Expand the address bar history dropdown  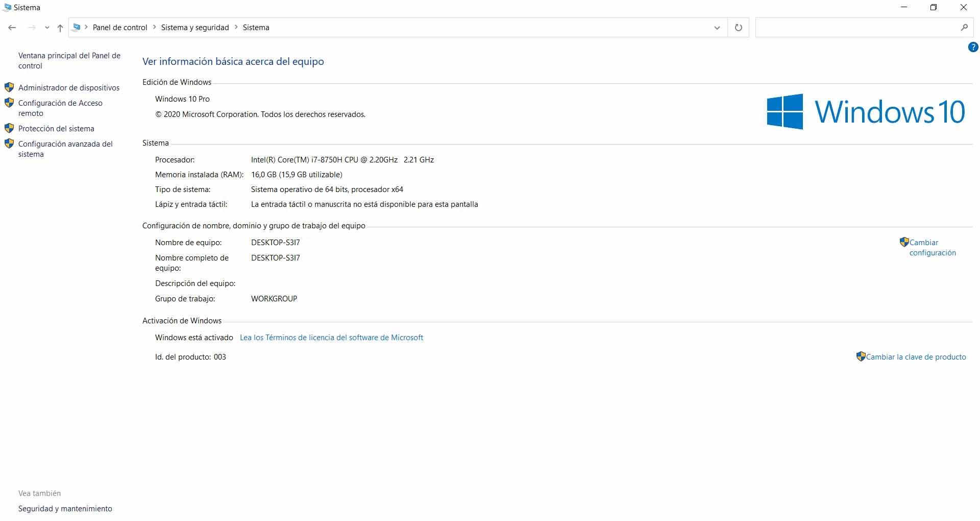point(717,28)
